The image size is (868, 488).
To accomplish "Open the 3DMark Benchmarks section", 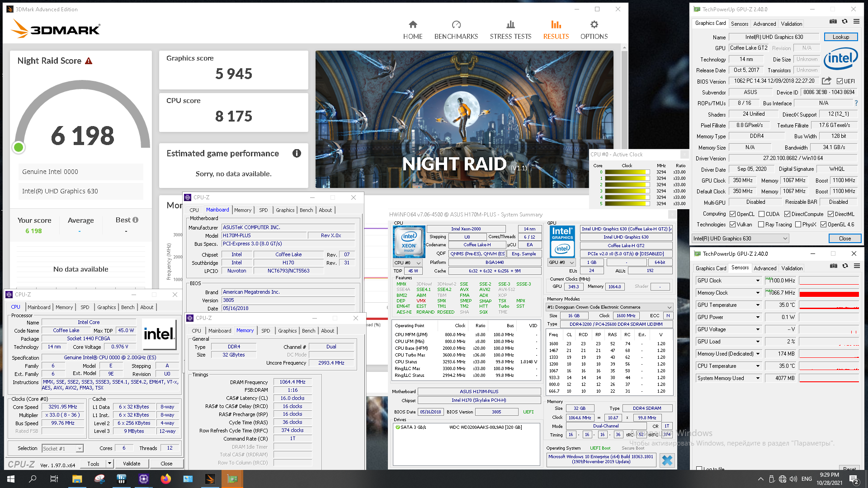I will click(456, 30).
